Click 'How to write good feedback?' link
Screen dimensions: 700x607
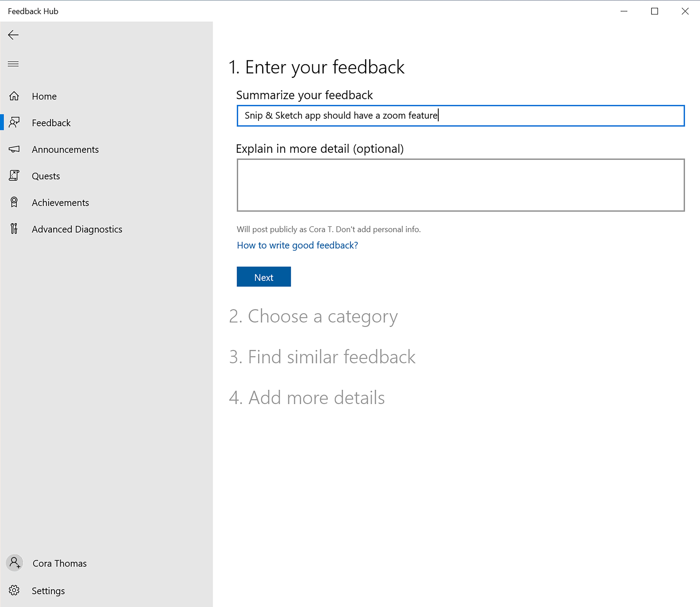297,245
